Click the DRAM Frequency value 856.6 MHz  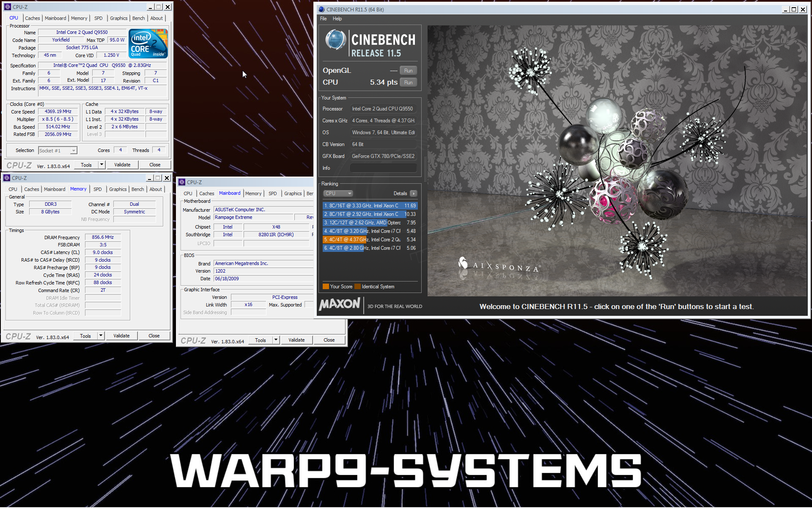pos(103,237)
